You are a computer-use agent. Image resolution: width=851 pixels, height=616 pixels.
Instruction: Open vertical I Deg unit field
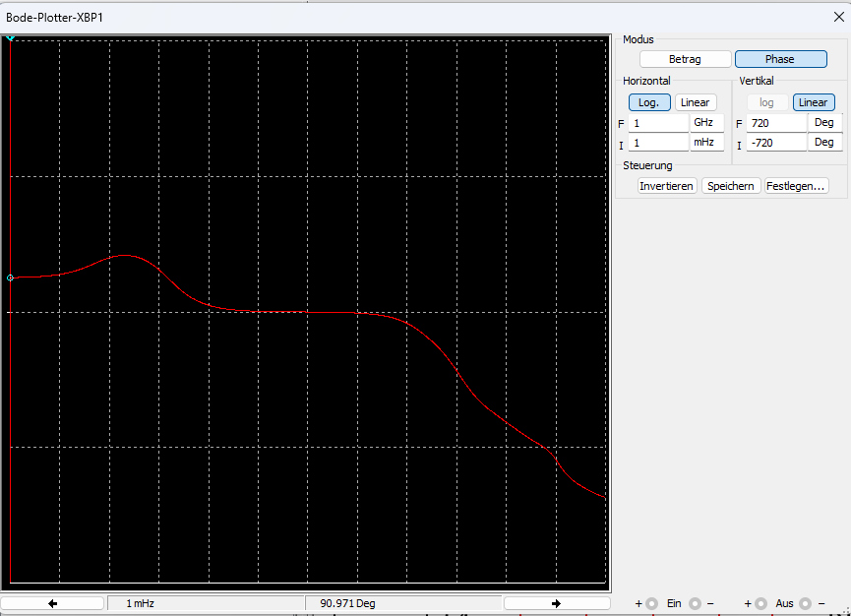pos(825,143)
